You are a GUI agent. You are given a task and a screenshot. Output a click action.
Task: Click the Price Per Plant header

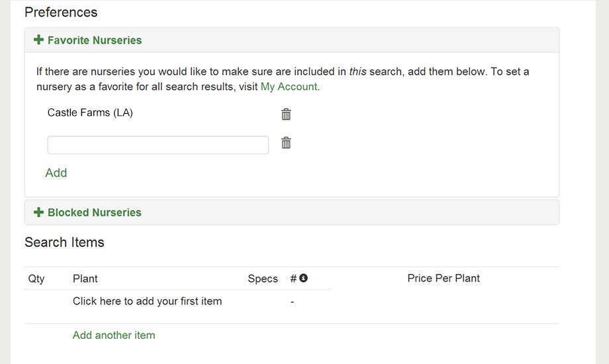coord(444,278)
